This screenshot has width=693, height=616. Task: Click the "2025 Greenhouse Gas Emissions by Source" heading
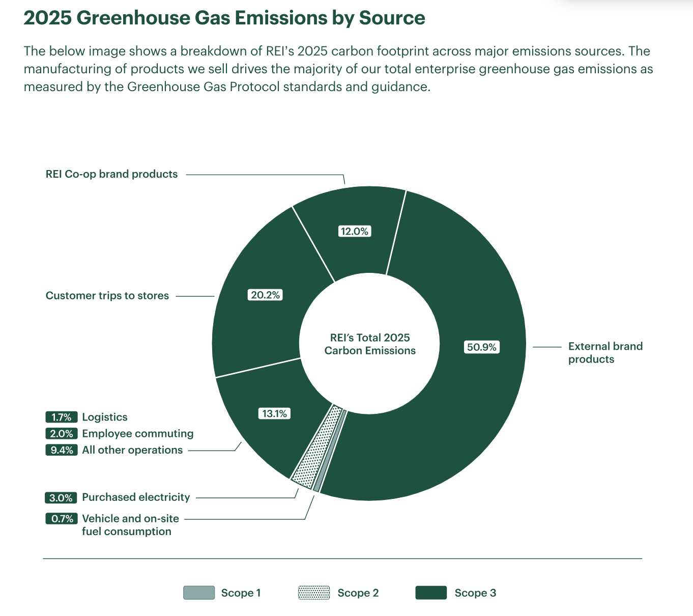[x=224, y=18]
